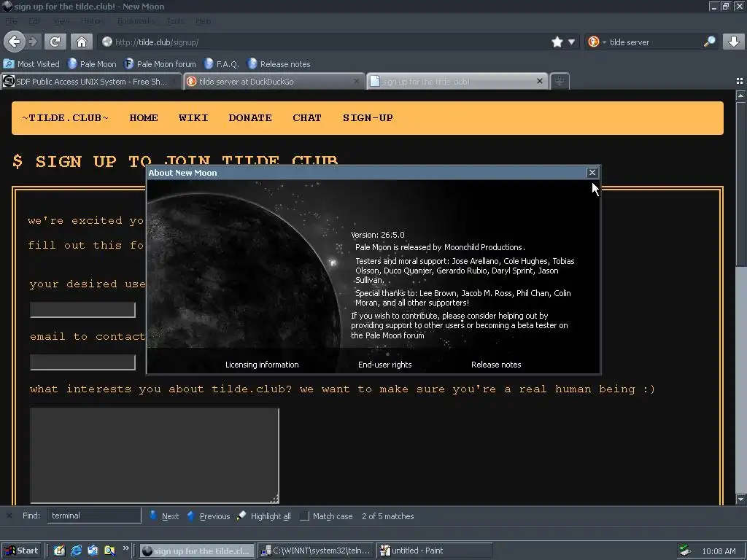Screen dimensions: 747x560
Task: Switch to the SDF Public Access UNIX System tab
Action: click(91, 82)
